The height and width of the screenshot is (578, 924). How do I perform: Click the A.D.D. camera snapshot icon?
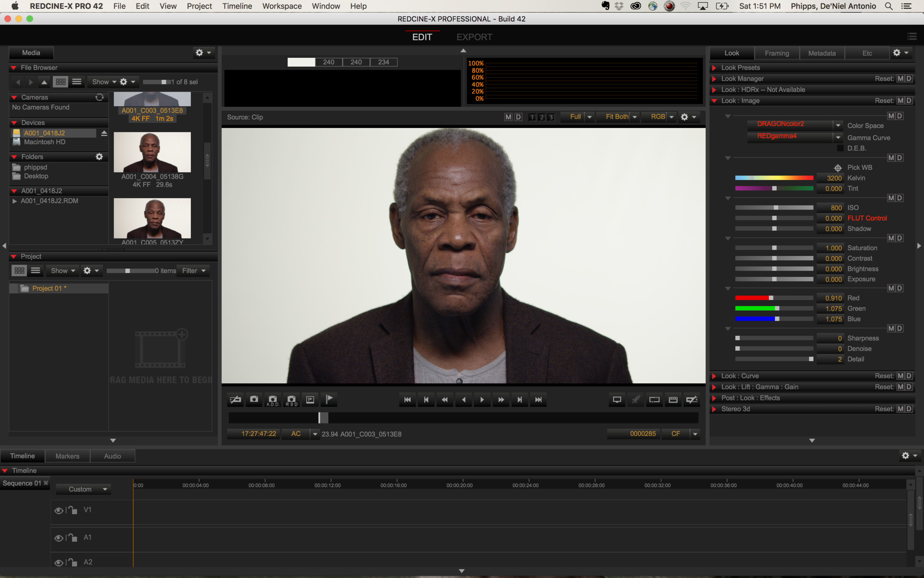[273, 399]
